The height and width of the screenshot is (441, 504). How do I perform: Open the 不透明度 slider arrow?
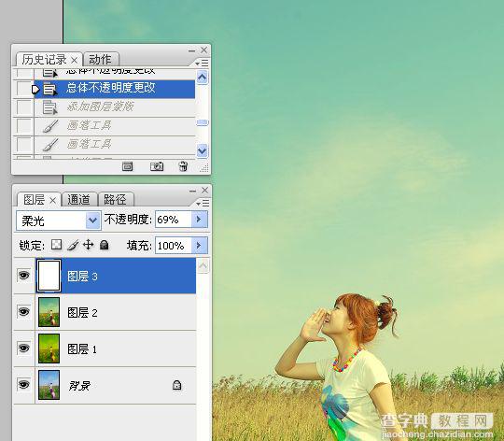pyautogui.click(x=200, y=220)
